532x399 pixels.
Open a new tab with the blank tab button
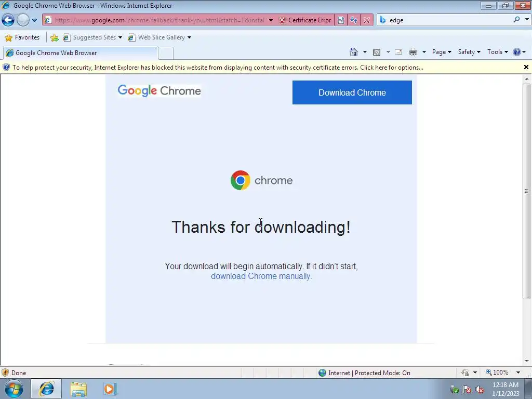pos(166,54)
